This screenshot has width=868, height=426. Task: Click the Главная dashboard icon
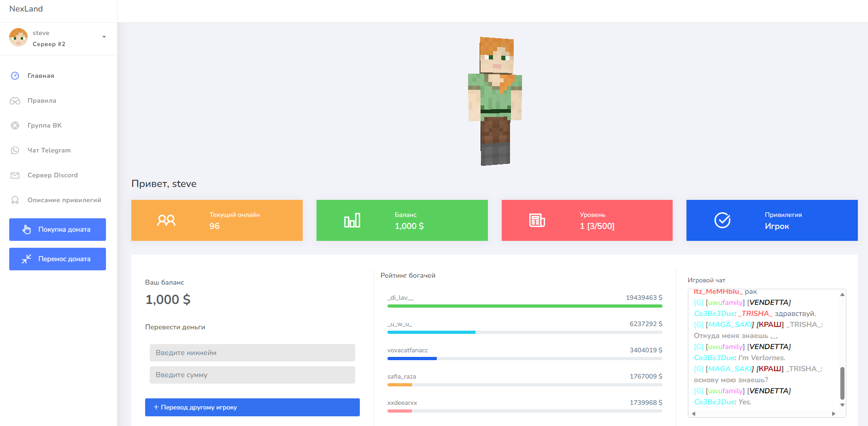(x=15, y=76)
